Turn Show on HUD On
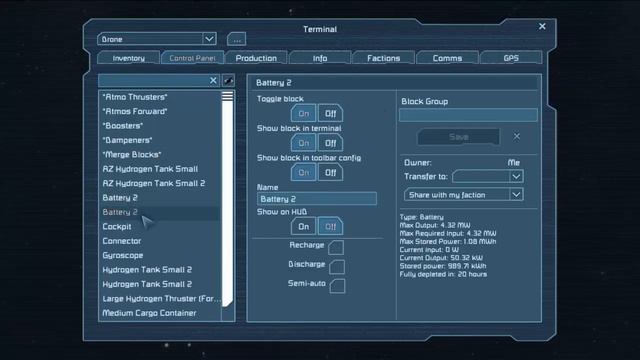The width and height of the screenshot is (640, 360). [x=303, y=226]
